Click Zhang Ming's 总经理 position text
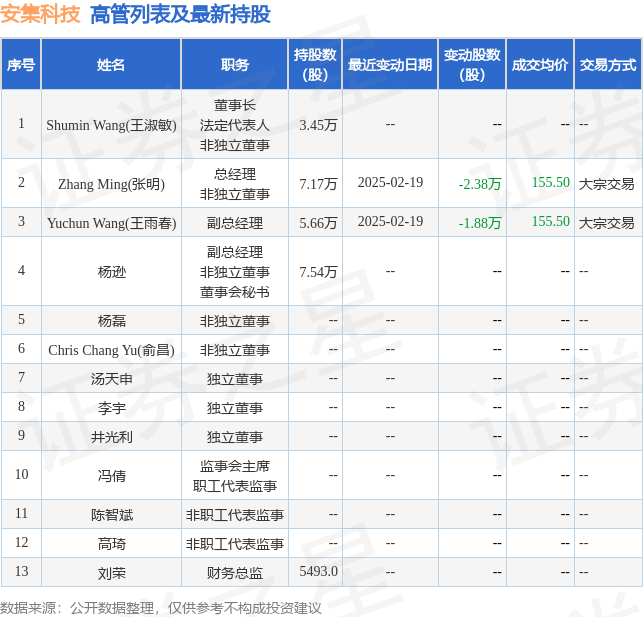The width and height of the screenshot is (643, 617). coord(235,174)
